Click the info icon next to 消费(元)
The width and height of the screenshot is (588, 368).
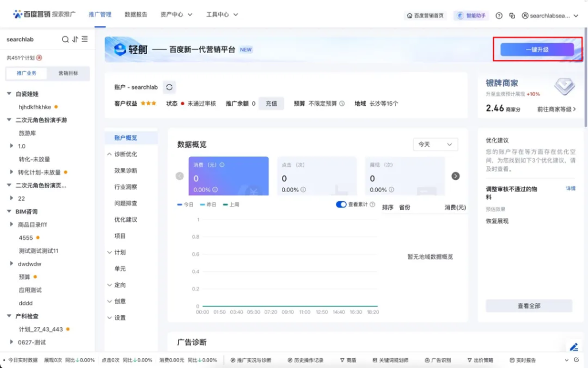222,165
